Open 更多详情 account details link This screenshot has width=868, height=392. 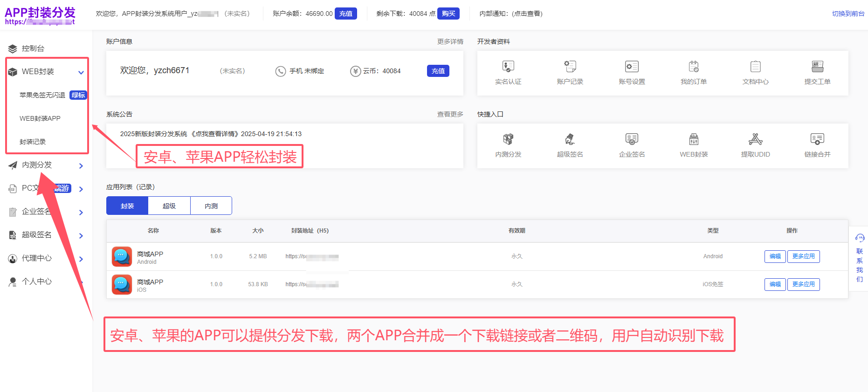[x=450, y=41]
